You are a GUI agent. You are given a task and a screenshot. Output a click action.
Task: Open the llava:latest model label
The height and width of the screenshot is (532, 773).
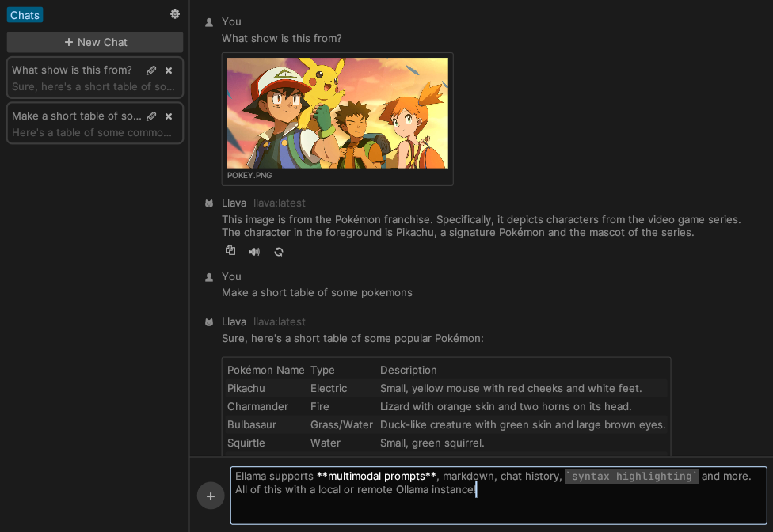(279, 203)
